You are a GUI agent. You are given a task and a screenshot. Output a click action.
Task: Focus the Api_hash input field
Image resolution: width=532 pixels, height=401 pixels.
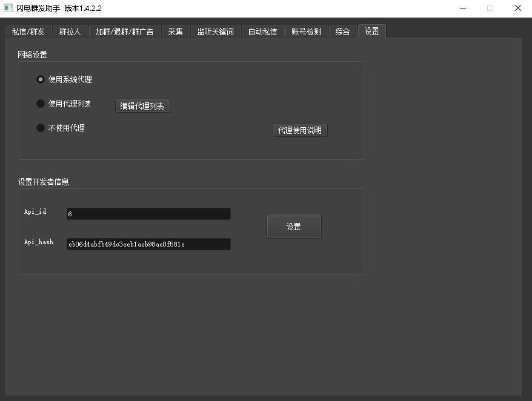click(x=148, y=244)
